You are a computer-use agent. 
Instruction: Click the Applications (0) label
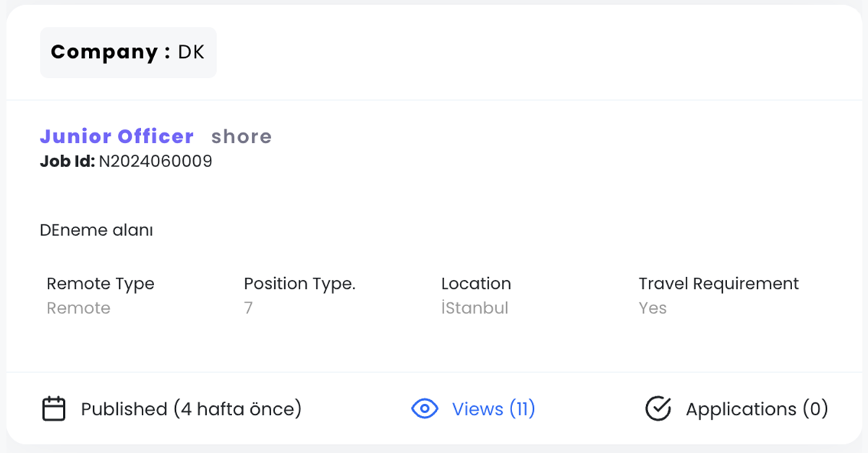pos(757,409)
